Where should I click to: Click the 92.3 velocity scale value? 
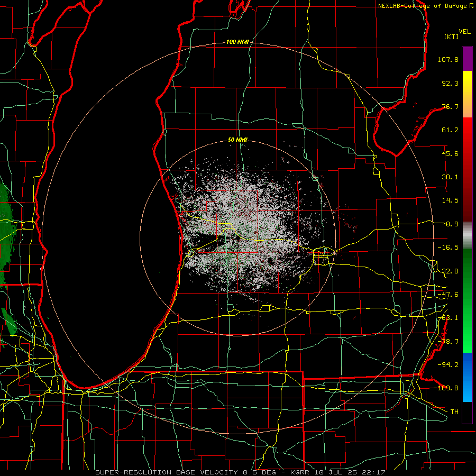[x=450, y=83]
